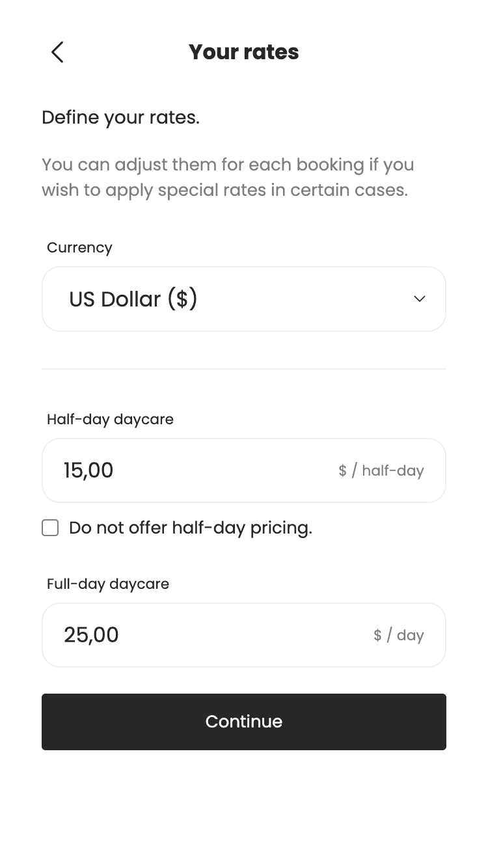488x868 pixels.
Task: Click the "Your rates" page title
Action: [x=244, y=52]
